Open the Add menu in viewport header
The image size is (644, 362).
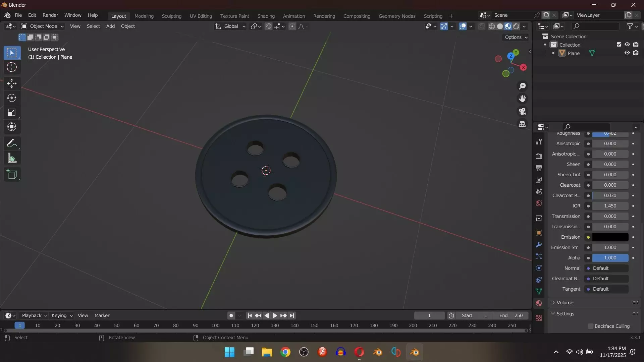point(110,26)
